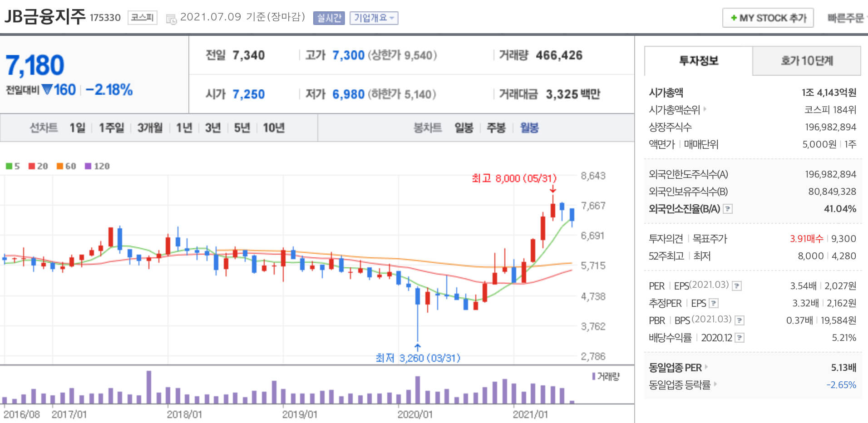Select the 10년 line chart period
Screen dimensions: 868x423
pyautogui.click(x=274, y=128)
